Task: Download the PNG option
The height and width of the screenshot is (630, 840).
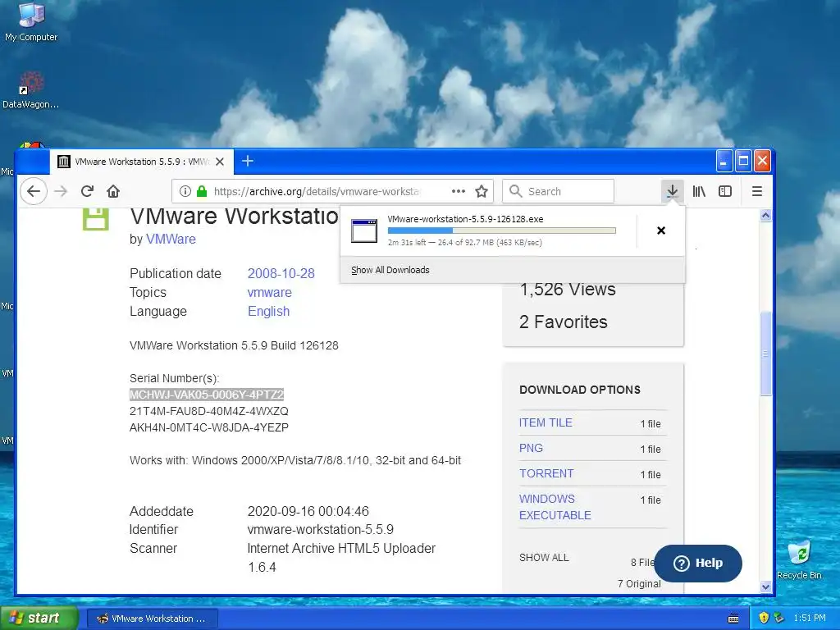Action: (531, 448)
